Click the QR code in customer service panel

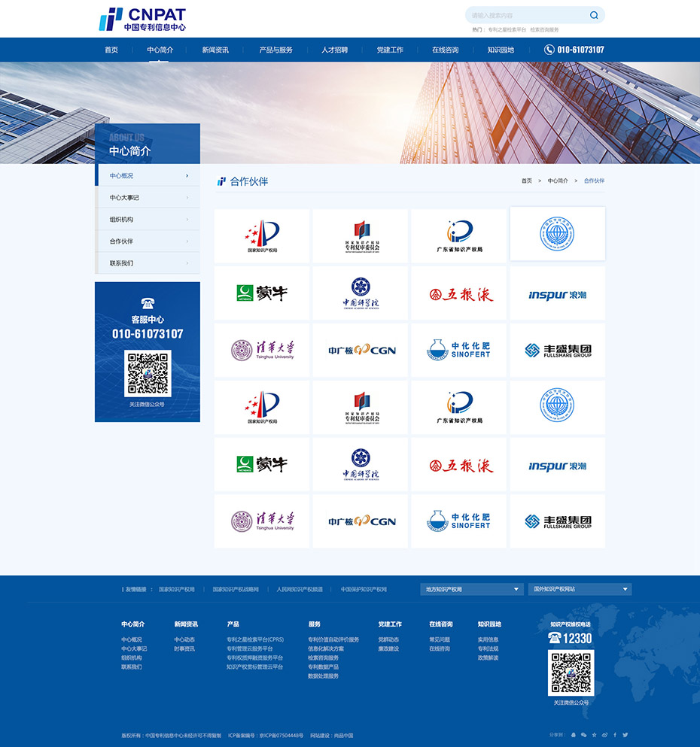[x=148, y=373]
